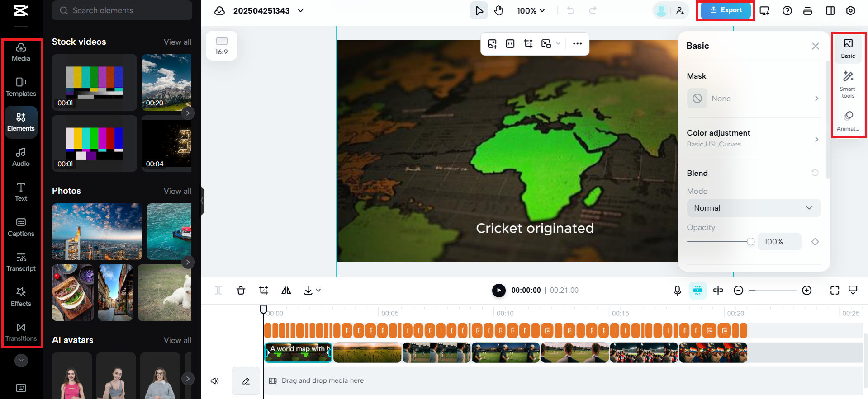
Task: Select the mountain clouds stock video
Action: [166, 82]
